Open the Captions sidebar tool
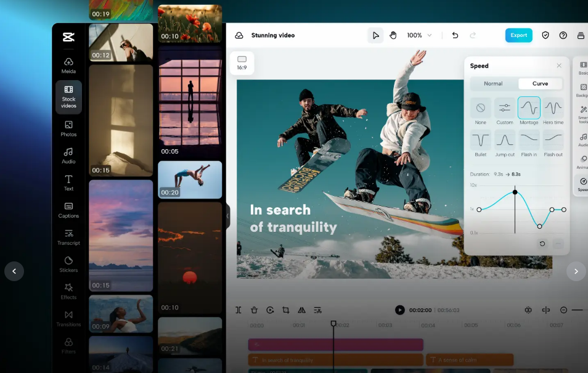The image size is (588, 373). pos(68,210)
